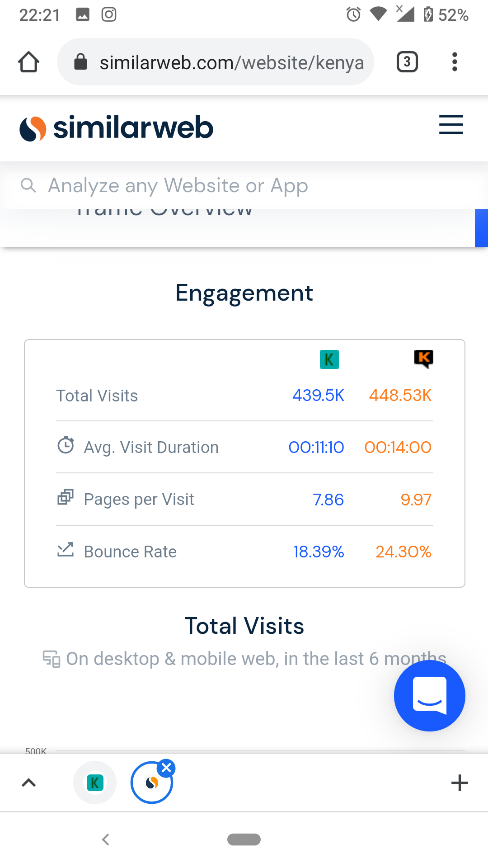The image size is (488, 868).
Task: Close the current Similarweb tab
Action: click(x=167, y=768)
